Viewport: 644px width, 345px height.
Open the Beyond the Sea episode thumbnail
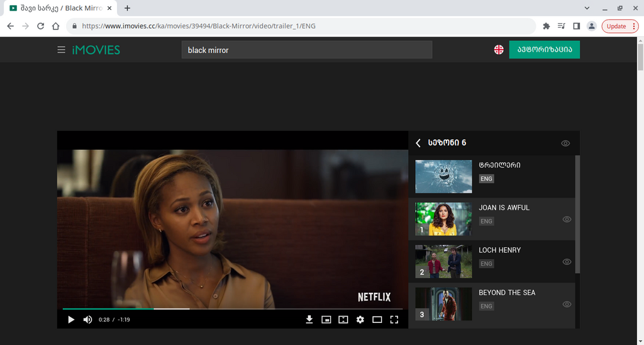coord(443,304)
